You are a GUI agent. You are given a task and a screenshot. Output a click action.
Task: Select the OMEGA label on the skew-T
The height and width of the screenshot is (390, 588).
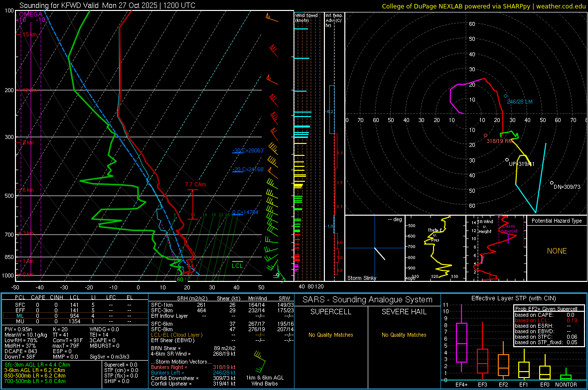click(x=31, y=14)
